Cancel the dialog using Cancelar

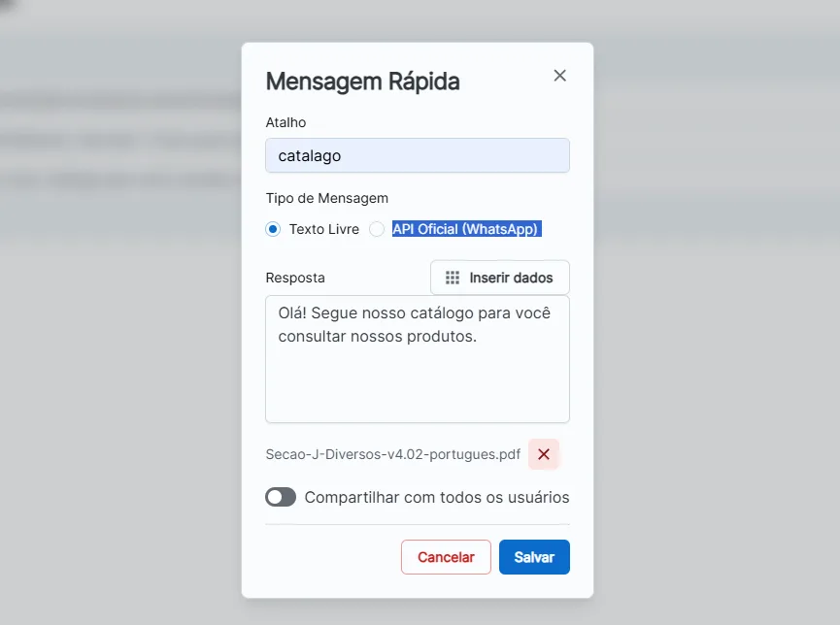point(446,557)
